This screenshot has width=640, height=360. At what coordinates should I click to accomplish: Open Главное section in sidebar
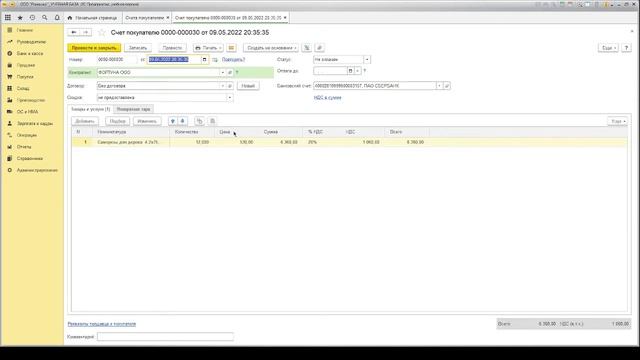24,30
